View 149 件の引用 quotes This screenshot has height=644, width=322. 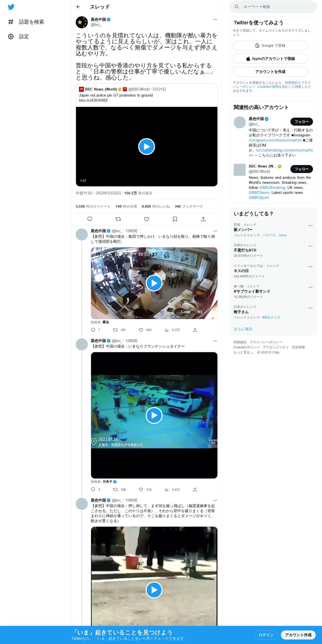tap(126, 206)
